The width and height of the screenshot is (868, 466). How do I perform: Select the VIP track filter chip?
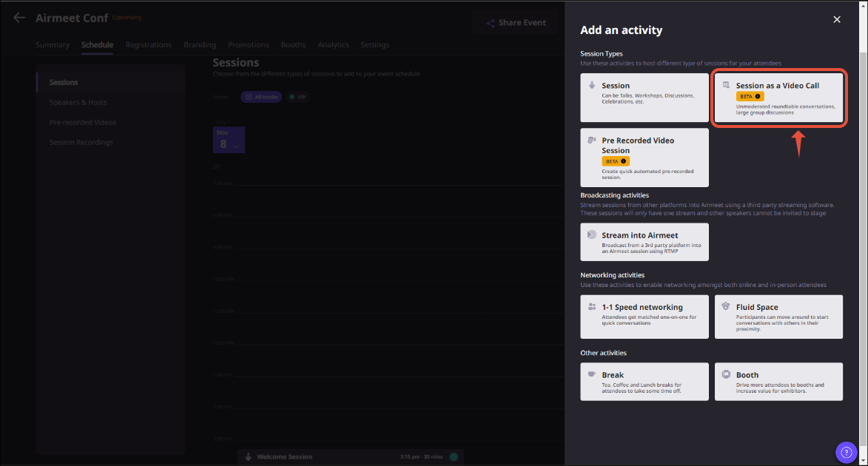[297, 97]
